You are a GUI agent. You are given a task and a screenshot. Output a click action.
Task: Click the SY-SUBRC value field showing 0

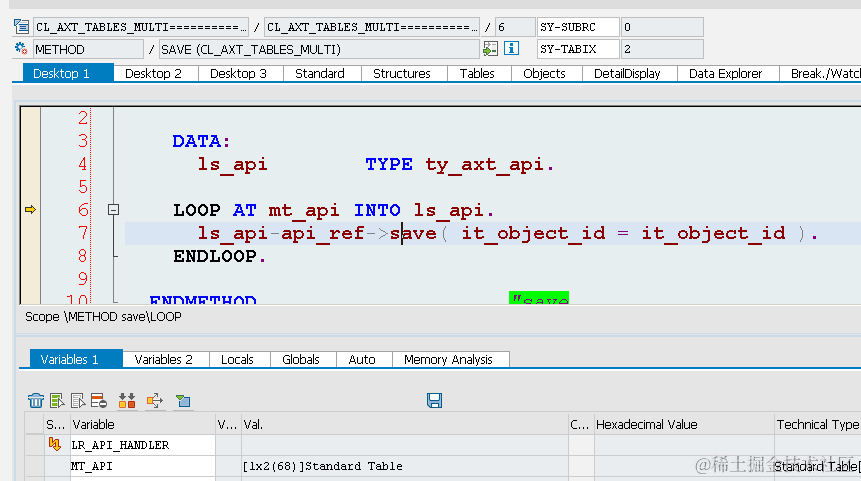pos(662,26)
